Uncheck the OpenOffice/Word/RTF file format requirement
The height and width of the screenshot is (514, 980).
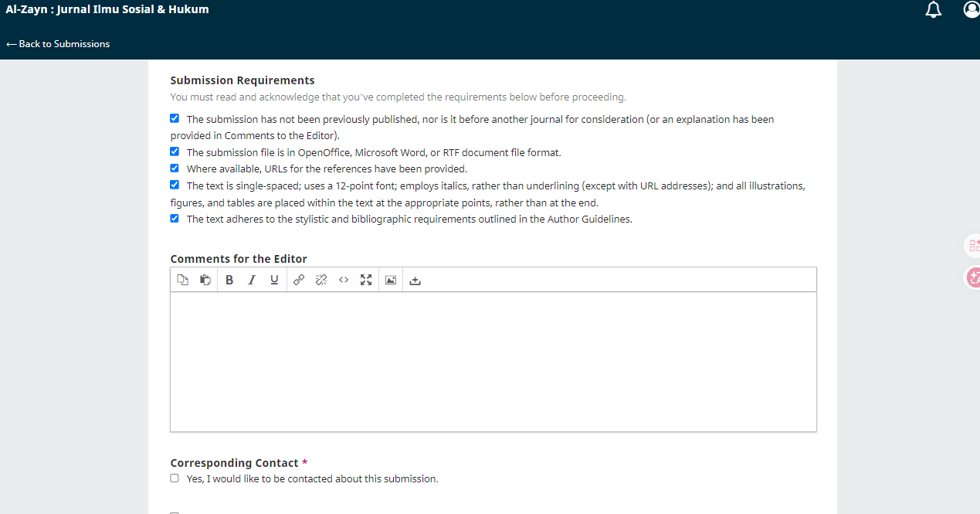point(175,152)
